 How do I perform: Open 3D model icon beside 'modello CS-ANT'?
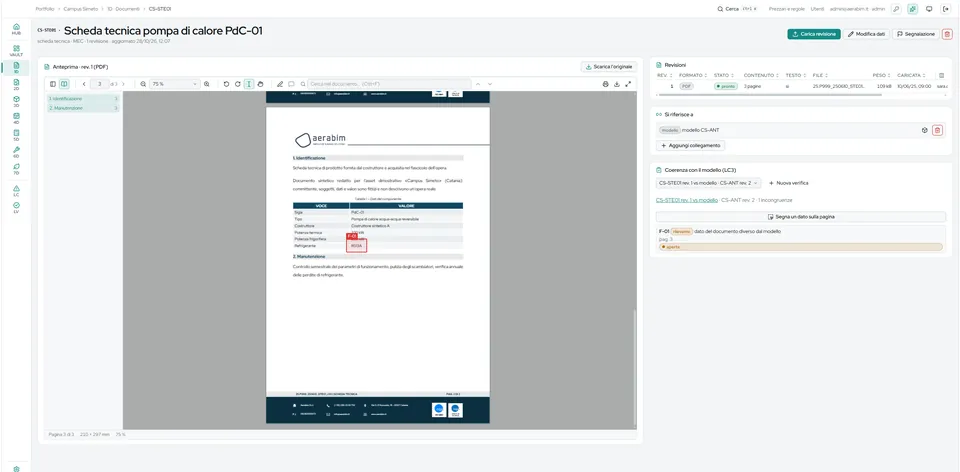click(924, 130)
